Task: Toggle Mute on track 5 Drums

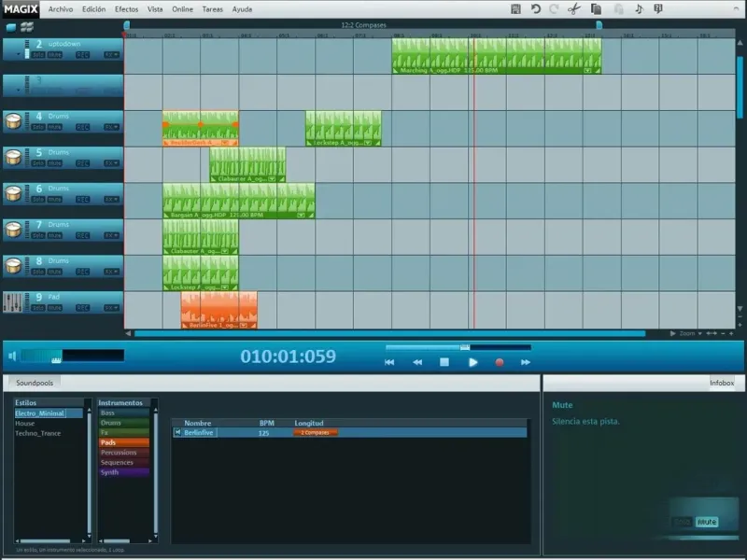Action: pos(55,163)
